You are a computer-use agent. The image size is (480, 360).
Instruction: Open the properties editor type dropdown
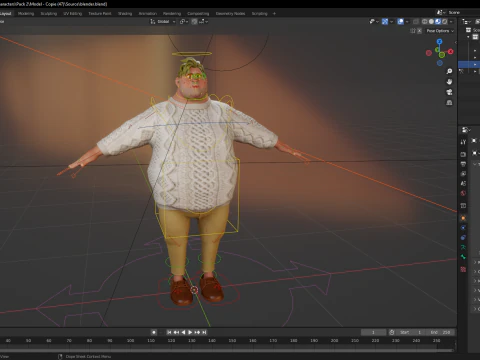click(x=466, y=130)
